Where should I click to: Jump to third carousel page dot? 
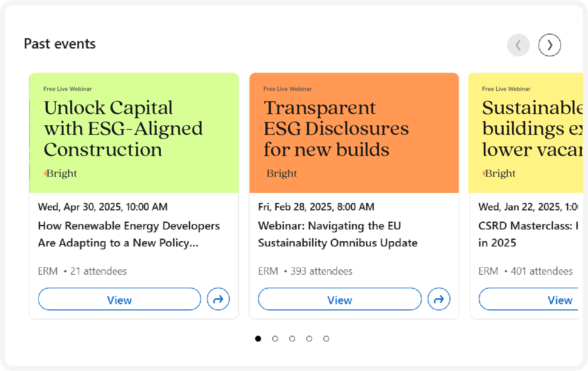pyautogui.click(x=292, y=339)
